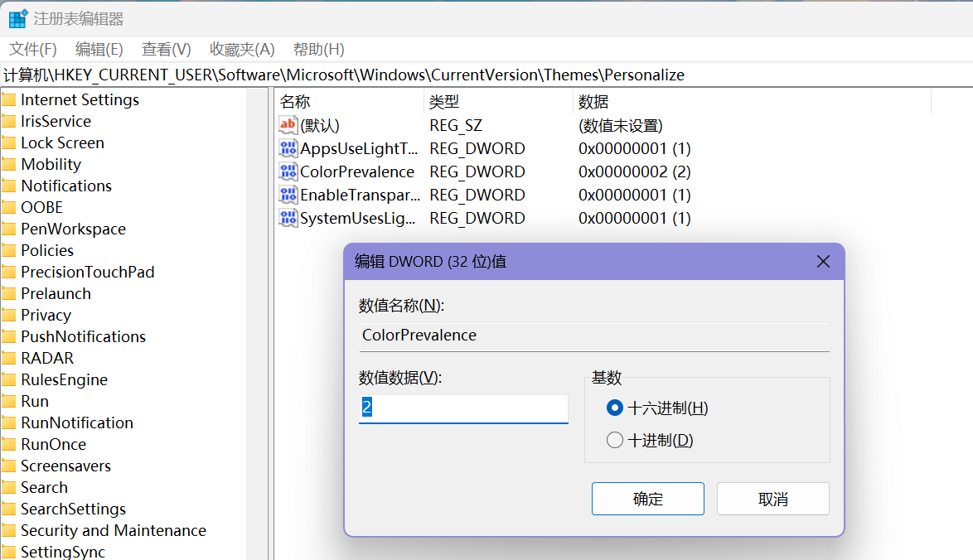Click the Lock Screen folder icon
Screen dimensions: 973x560
point(9,143)
